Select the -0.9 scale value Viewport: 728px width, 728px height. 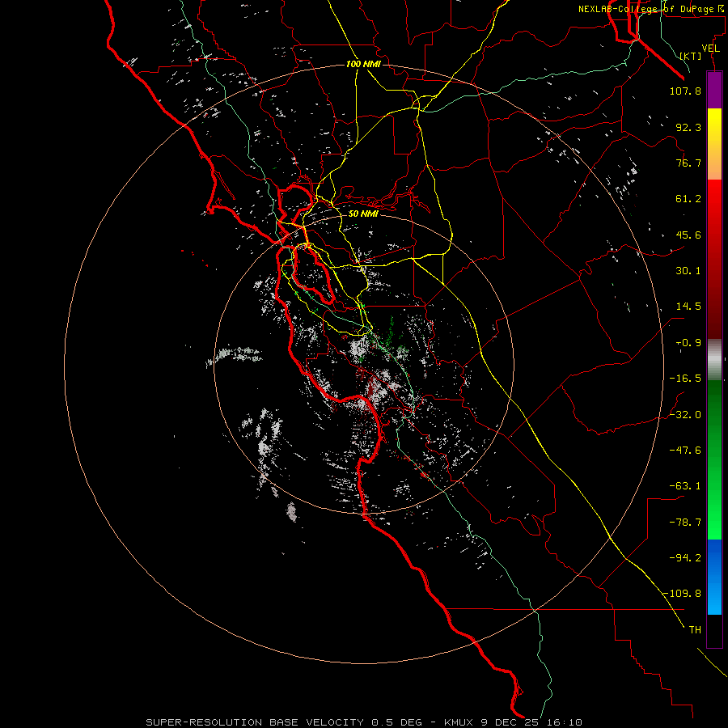click(688, 343)
